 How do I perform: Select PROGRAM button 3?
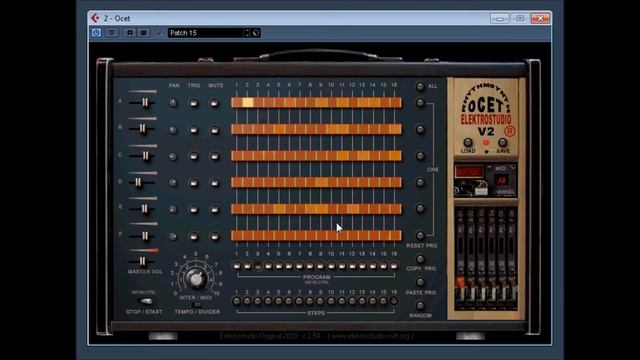(x=258, y=266)
